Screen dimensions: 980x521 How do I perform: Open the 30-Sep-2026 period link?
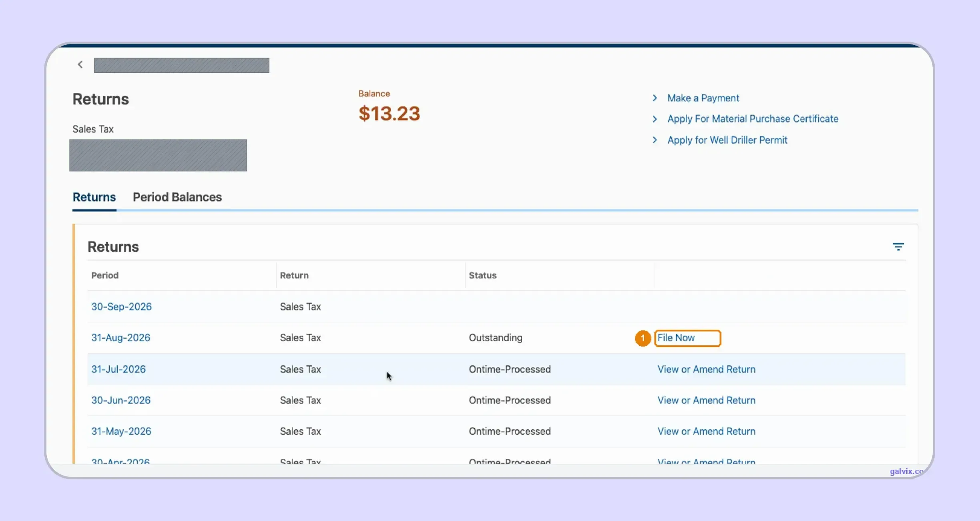[121, 307]
